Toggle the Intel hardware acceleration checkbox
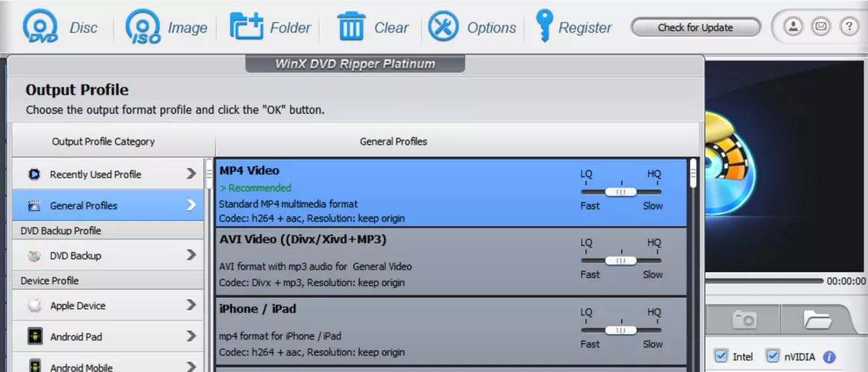This screenshot has width=868, height=372. 720,356
